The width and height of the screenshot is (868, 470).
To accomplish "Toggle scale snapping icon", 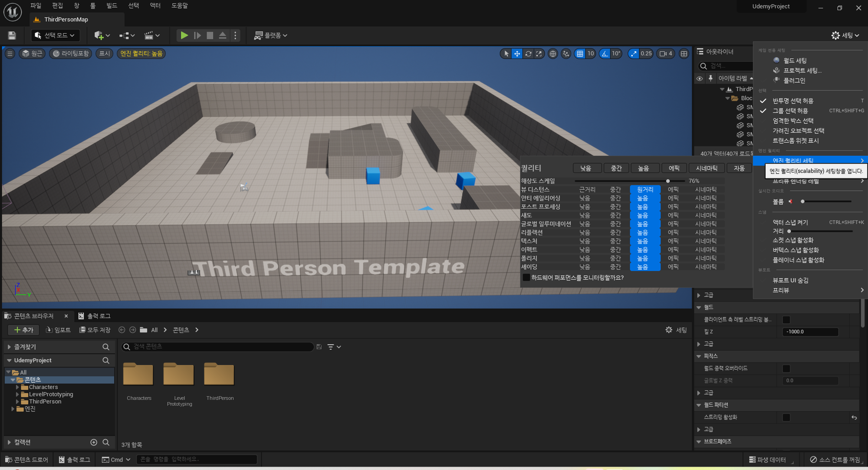I will (634, 53).
